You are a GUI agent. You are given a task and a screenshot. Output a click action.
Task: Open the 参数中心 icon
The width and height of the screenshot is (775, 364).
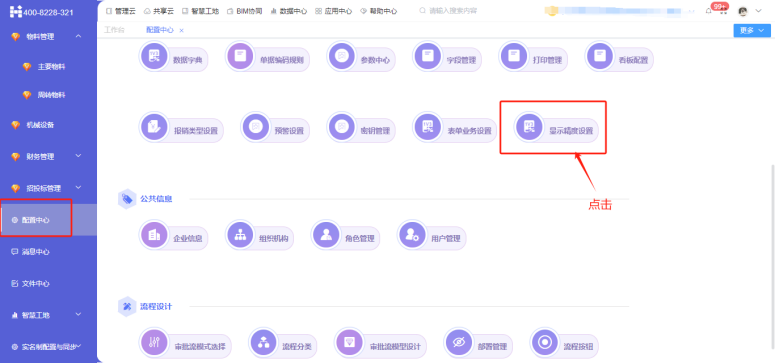pyautogui.click(x=342, y=56)
